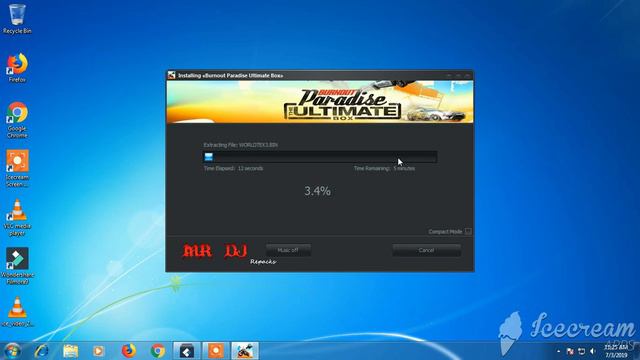Open the Recycle Bin desktop icon
Viewport: 640px width, 360px height.
[17, 18]
